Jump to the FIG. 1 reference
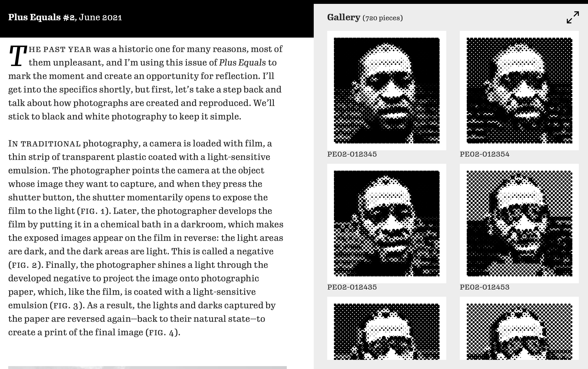Viewport: 588px width, 369px height. click(x=93, y=211)
